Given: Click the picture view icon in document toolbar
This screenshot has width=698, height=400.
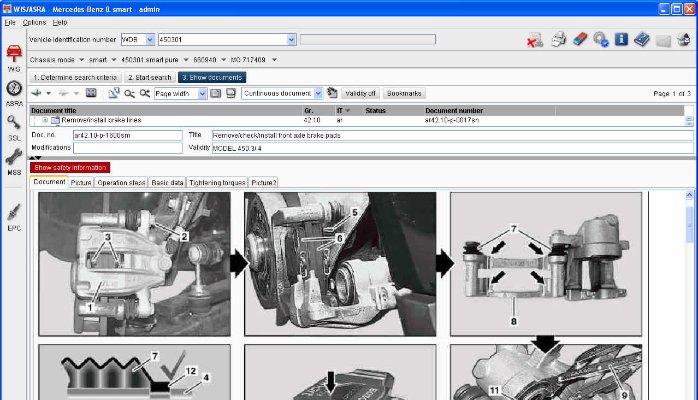Looking at the screenshot, I should [x=91, y=93].
